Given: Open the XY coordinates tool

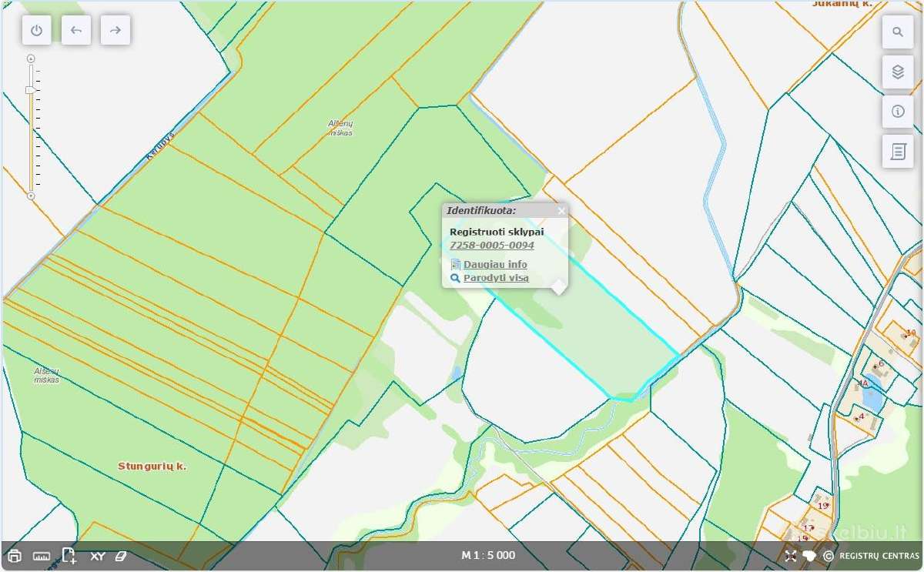Looking at the screenshot, I should 98,556.
